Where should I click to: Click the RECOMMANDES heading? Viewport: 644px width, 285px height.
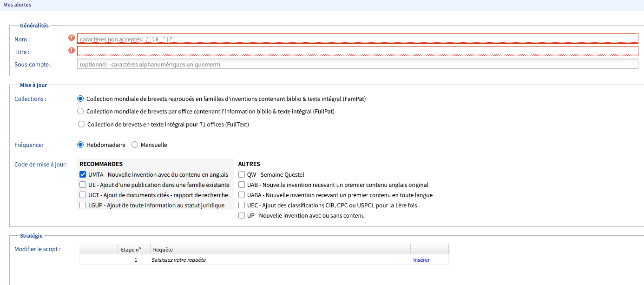(x=101, y=164)
